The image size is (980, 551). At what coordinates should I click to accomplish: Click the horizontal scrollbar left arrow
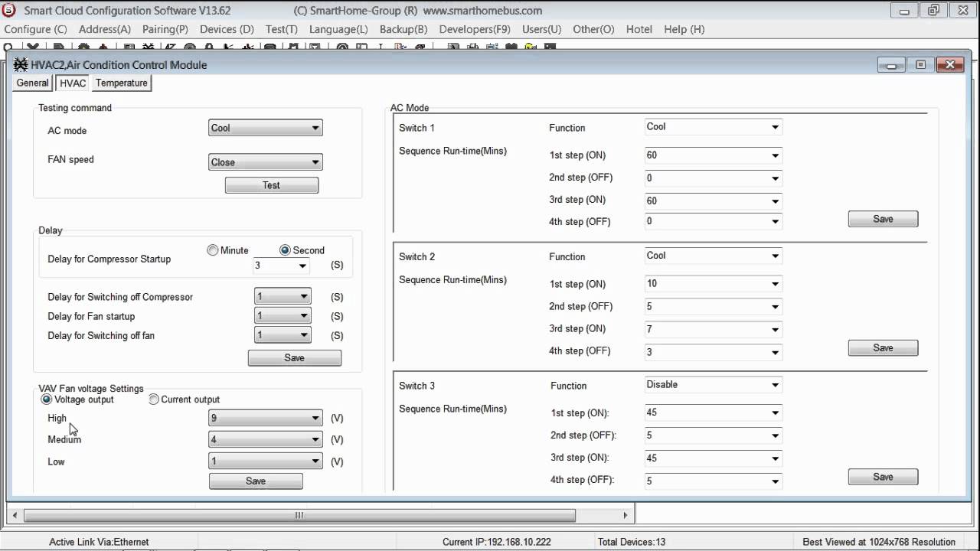(15, 516)
